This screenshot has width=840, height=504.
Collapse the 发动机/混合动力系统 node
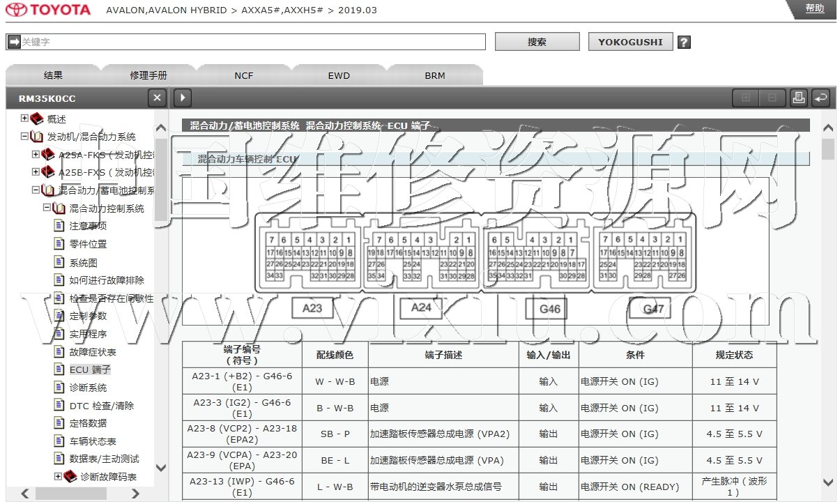click(25, 137)
